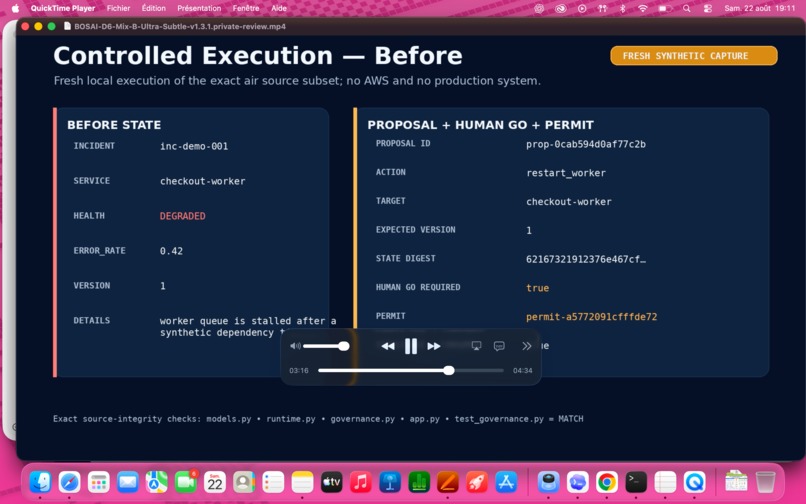Click the battery status icon
The image size is (806, 504).
[x=665, y=8]
